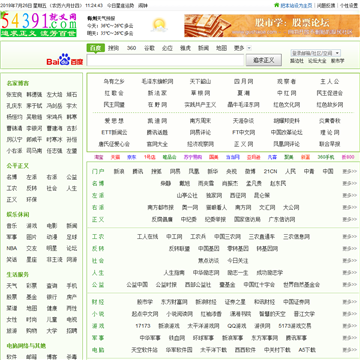Screen dimensions: 360x360
Task: Expand 更多>> on the 左派 row
Action: click(349, 196)
